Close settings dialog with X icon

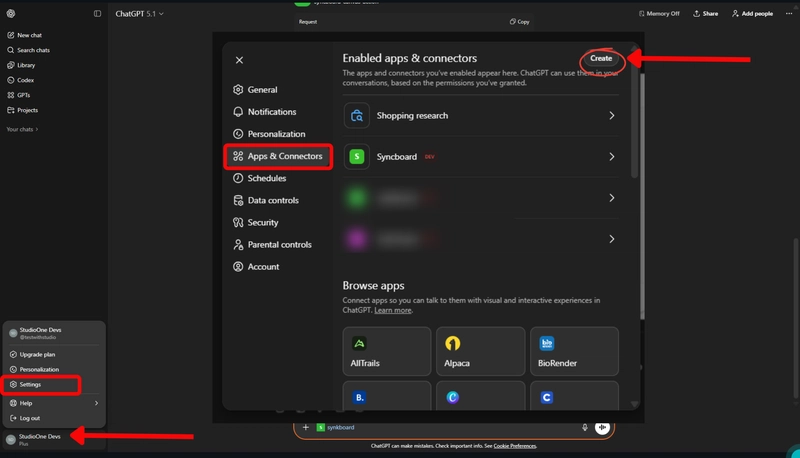(239, 60)
